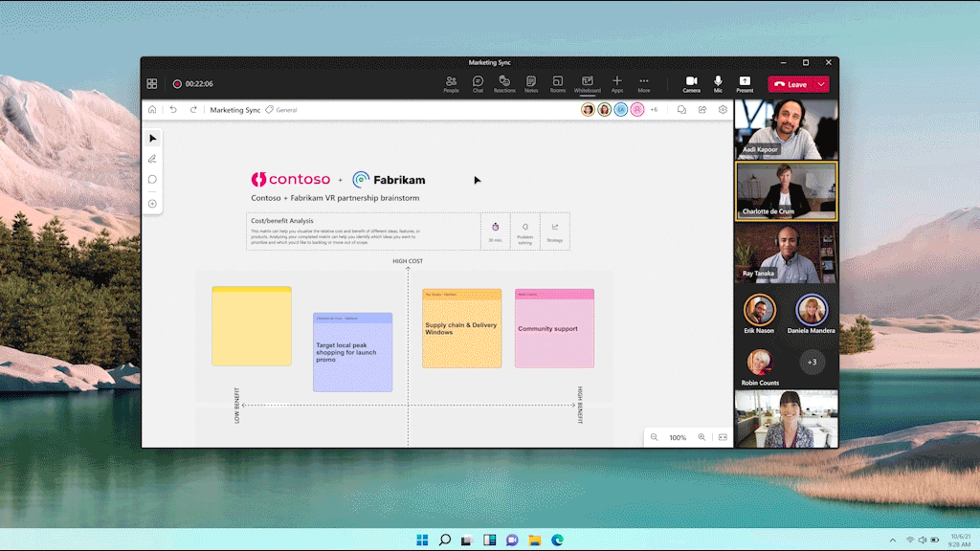
Task: Click Robin Counts' avatar
Action: [760, 362]
